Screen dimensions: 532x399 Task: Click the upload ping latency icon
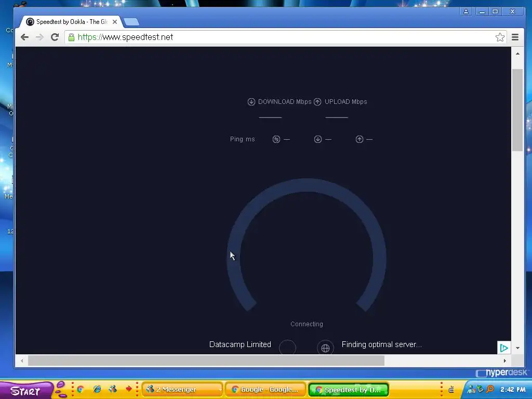(360, 139)
